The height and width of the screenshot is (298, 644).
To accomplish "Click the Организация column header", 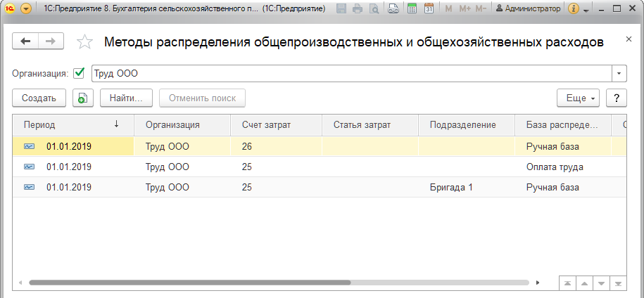I will (x=182, y=125).
